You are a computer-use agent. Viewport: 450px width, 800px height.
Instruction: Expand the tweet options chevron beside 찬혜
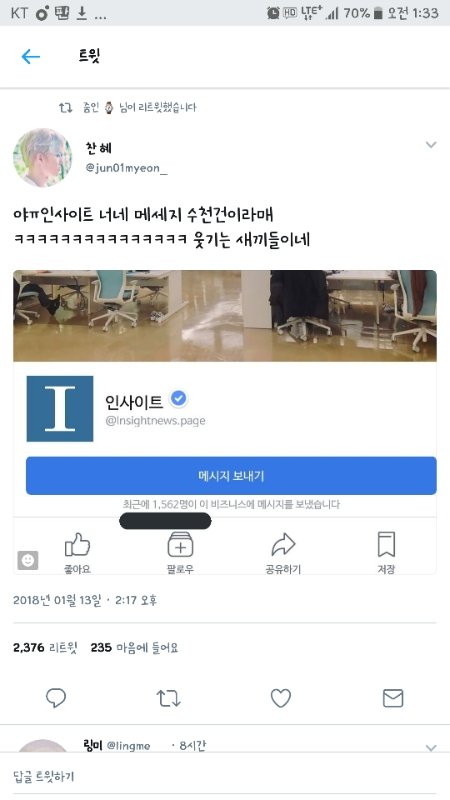tap(431, 145)
